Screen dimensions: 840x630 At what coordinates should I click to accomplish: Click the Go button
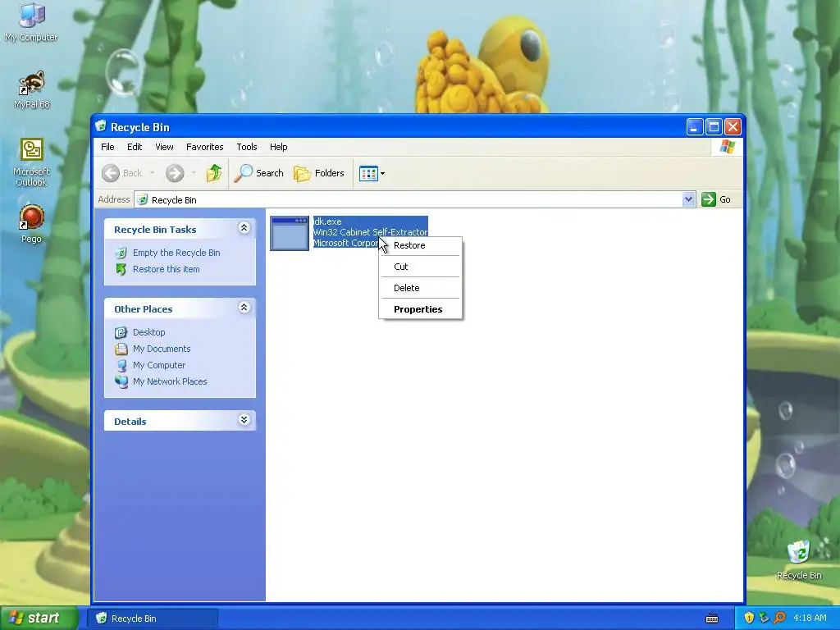pos(716,199)
